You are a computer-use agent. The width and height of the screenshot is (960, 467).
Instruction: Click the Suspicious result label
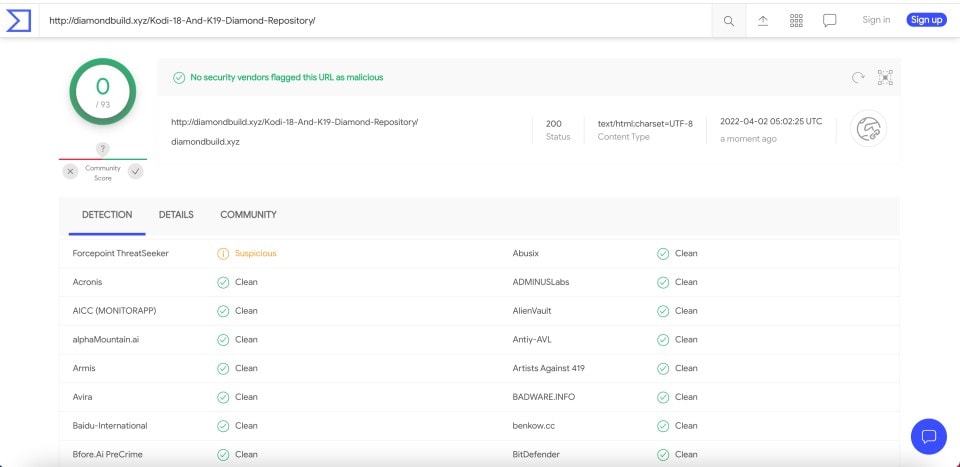pyautogui.click(x=256, y=253)
